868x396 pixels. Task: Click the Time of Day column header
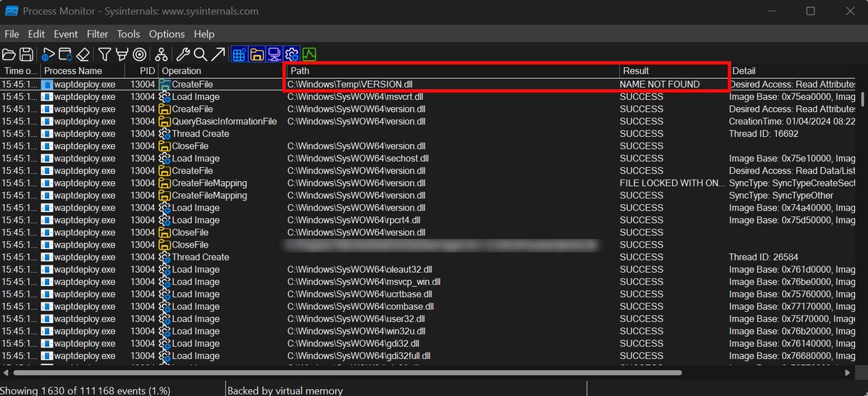(x=20, y=71)
